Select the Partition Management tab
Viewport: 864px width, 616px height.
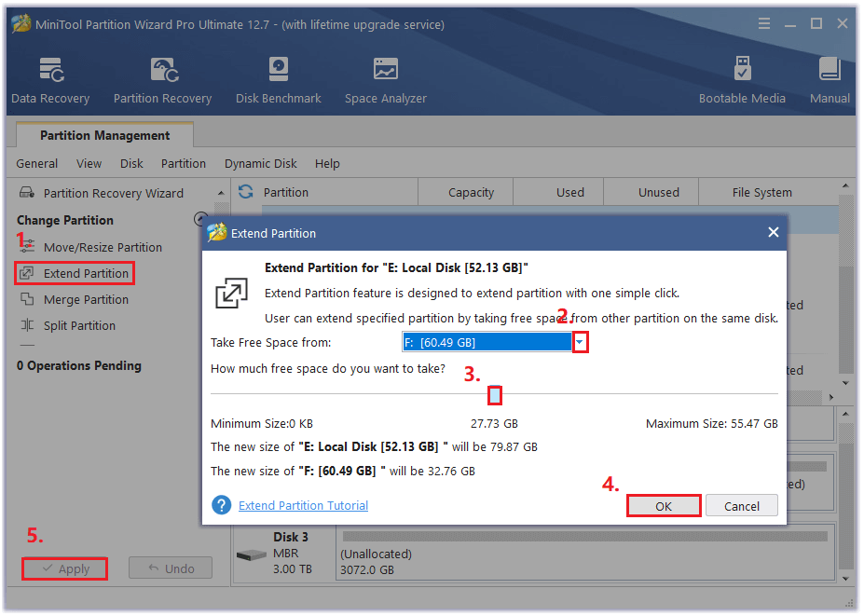click(104, 135)
